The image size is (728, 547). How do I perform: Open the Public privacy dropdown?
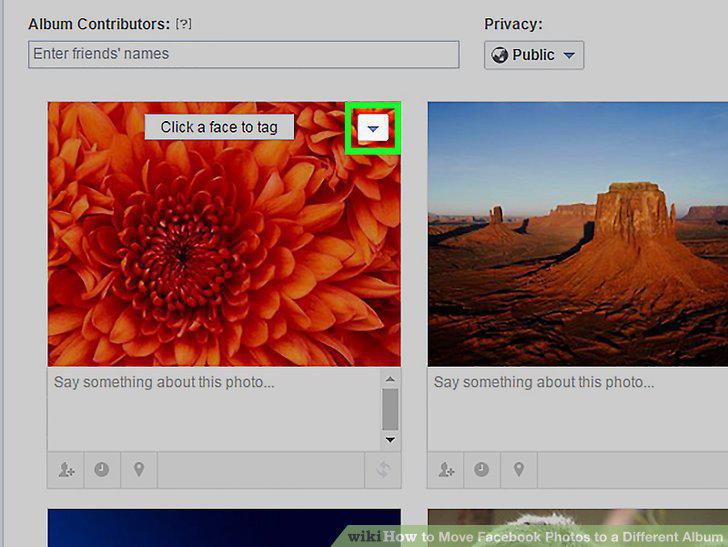[534, 55]
